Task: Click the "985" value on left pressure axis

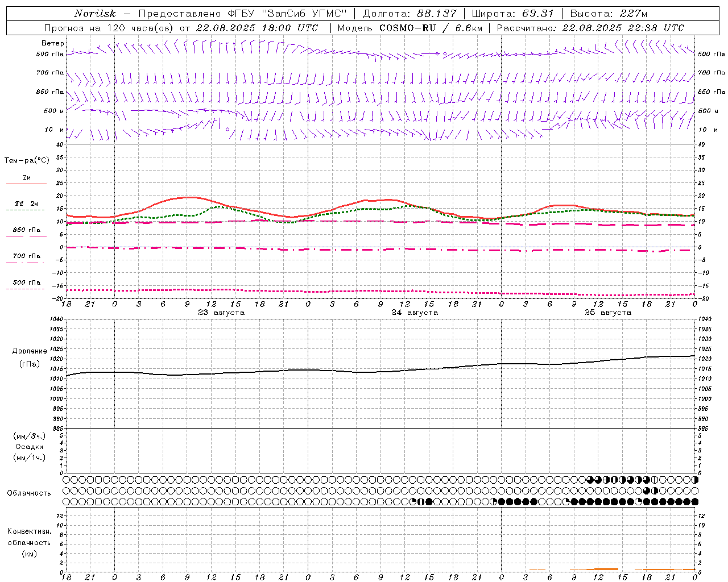Action: pyautogui.click(x=59, y=429)
